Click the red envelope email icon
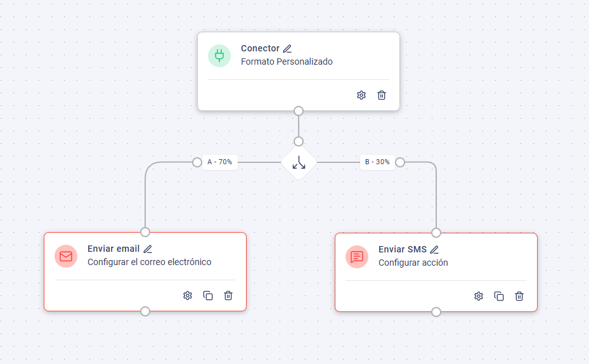The width and height of the screenshot is (589, 364). [66, 256]
